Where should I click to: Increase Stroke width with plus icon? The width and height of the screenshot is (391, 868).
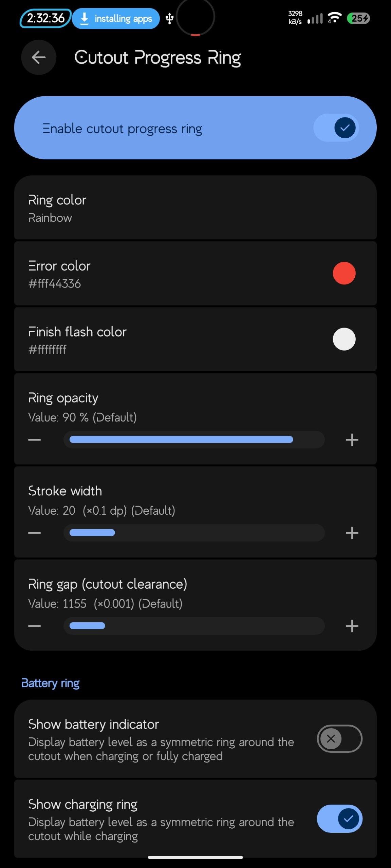click(352, 533)
